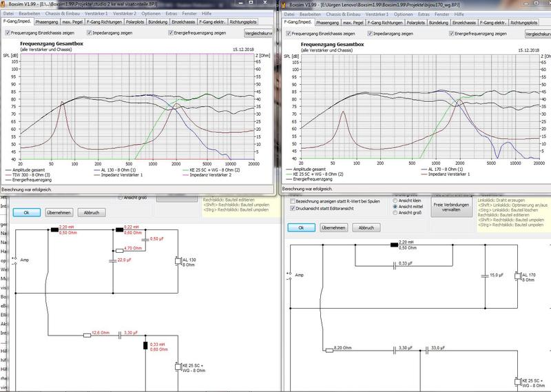This screenshot has width=551, height=392.
Task: Select 2,20 mH inductor in right schematic
Action: click(394, 245)
